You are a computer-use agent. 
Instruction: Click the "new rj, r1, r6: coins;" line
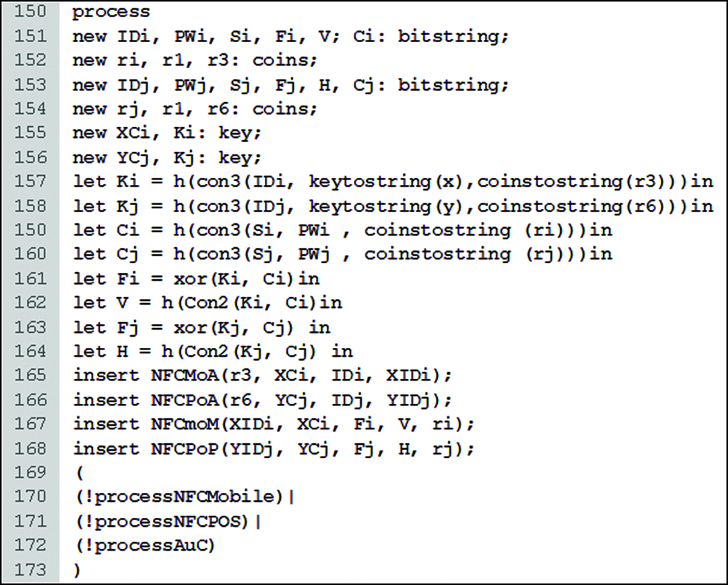click(x=195, y=109)
